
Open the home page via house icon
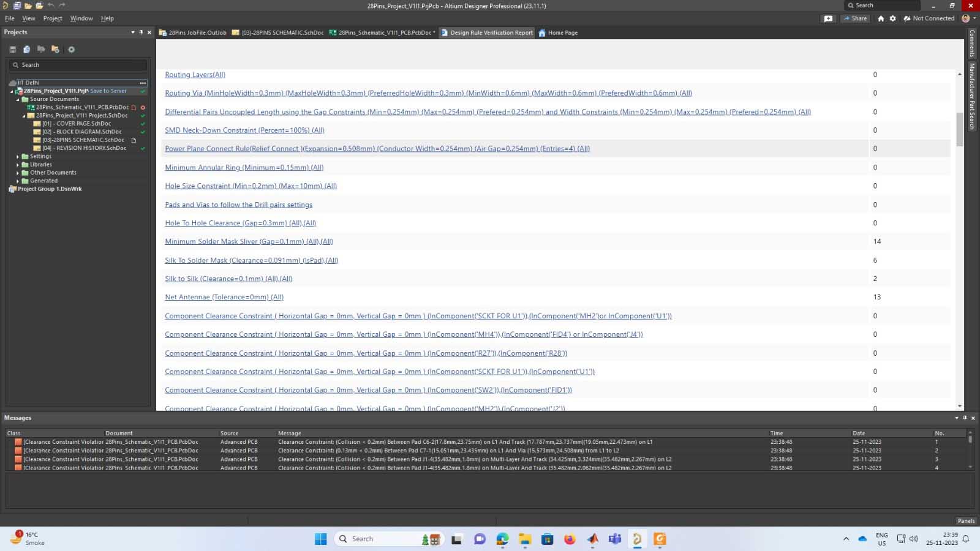tap(881, 18)
